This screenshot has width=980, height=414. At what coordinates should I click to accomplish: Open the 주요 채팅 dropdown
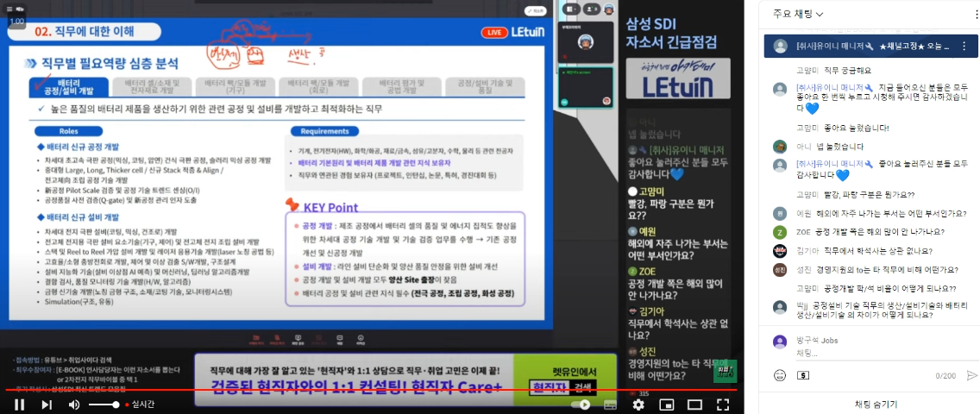[x=798, y=14]
